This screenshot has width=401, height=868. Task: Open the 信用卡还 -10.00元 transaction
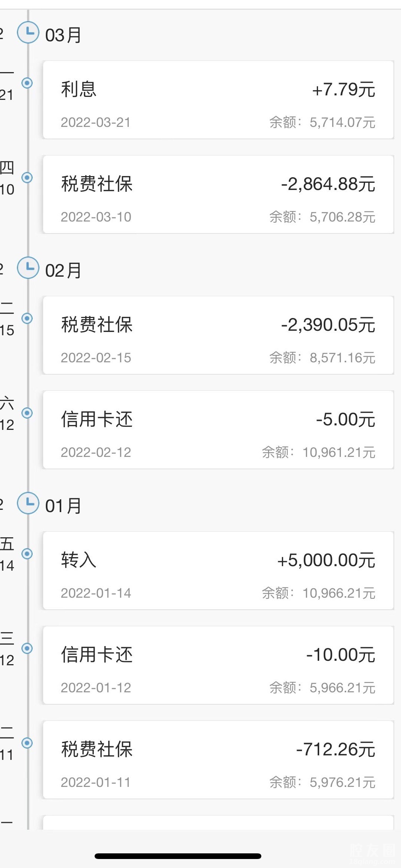(x=218, y=665)
